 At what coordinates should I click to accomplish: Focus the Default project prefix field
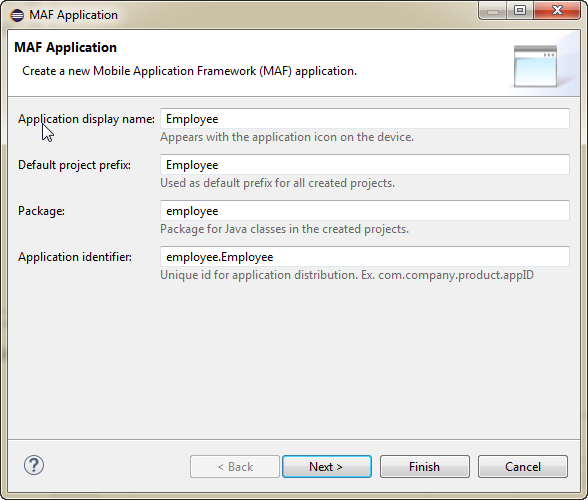[365, 165]
